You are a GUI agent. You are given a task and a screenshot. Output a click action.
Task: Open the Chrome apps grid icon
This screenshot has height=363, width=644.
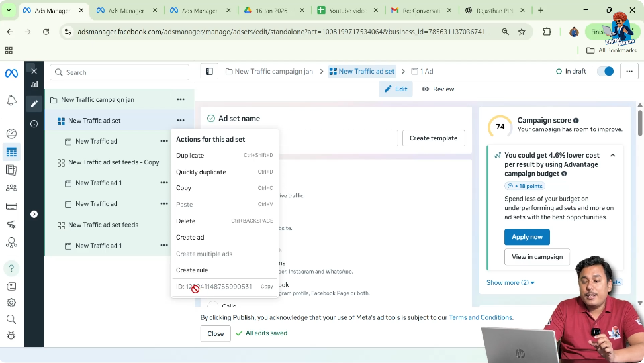point(9,50)
